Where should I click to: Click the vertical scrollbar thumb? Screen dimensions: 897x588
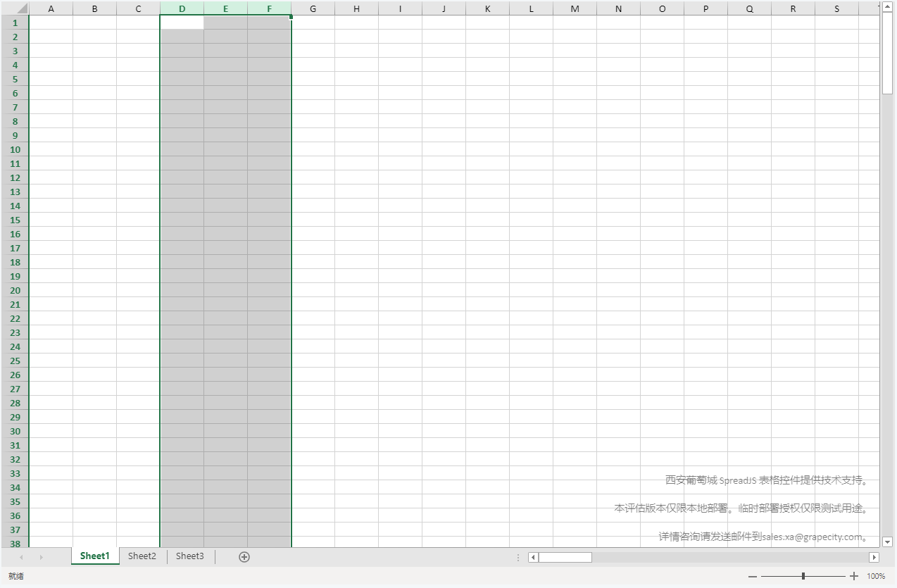887,53
